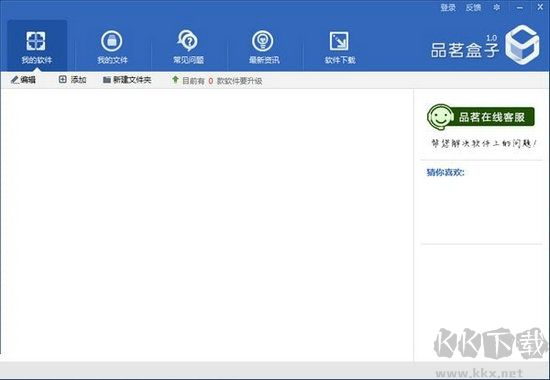This screenshot has height=380, width=550.
Task: Click the handwritten 帮您解决软件上的问题 slogan
Action: [x=484, y=143]
